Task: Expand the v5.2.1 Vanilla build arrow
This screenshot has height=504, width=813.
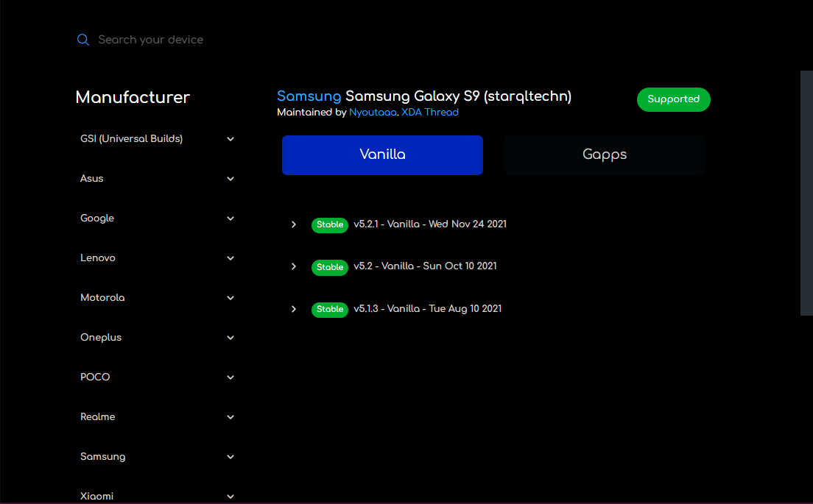Action: (x=294, y=224)
